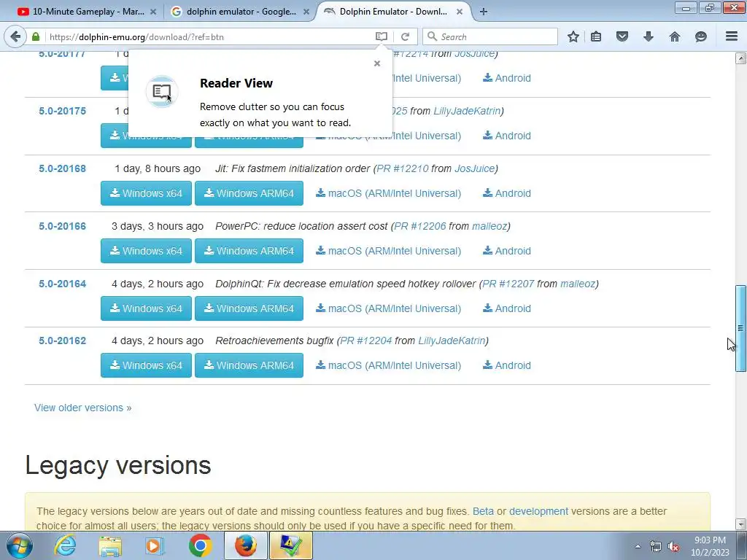Screen dimensions: 747x560
Task: Download Android build for 5.0-20175
Action: [x=507, y=136]
